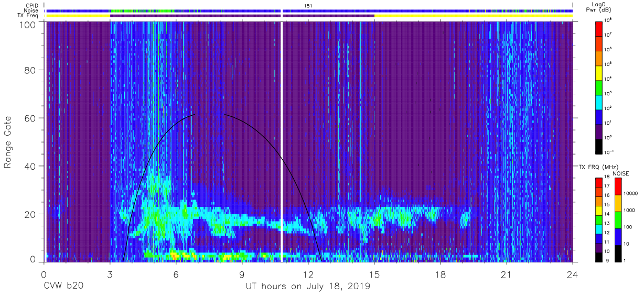Select the '15' tick on the UT hours axis
Viewport: 644px width, 297px height.
point(374,274)
